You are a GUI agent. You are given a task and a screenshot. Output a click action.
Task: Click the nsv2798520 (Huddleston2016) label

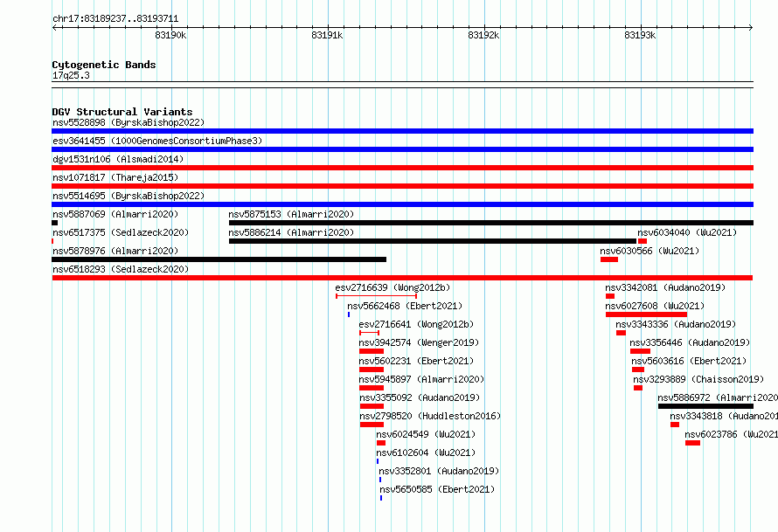[430, 416]
